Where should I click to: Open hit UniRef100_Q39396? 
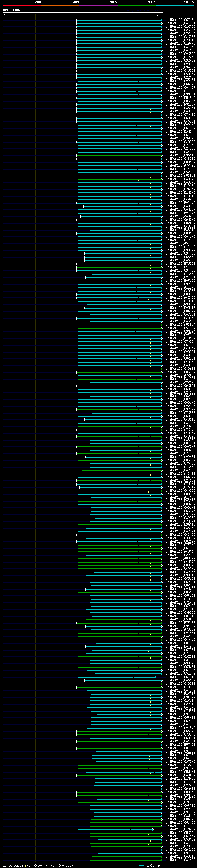pyautogui.click(x=180, y=139)
